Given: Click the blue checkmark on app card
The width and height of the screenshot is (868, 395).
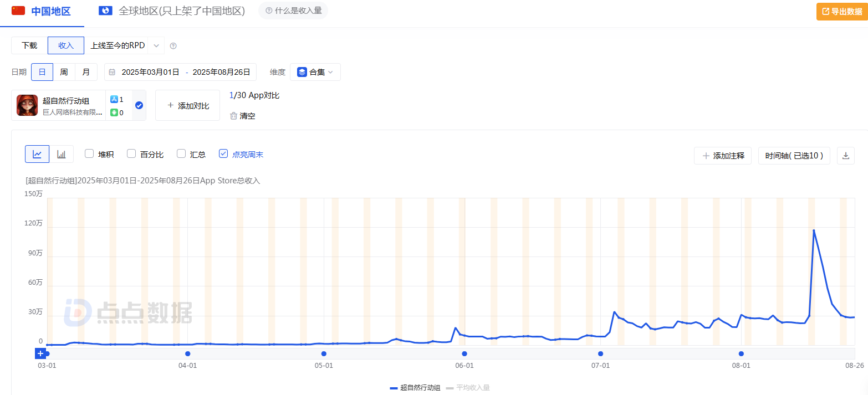Looking at the screenshot, I should (x=139, y=105).
